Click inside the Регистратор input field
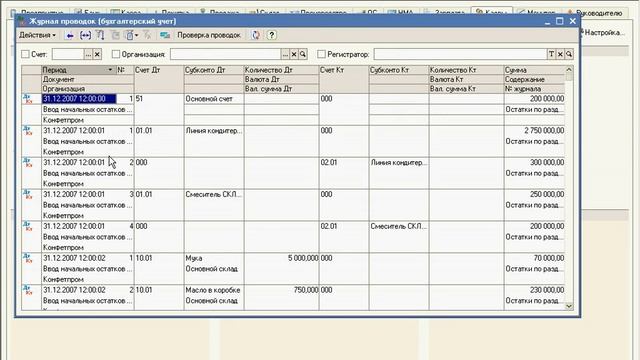 (460, 54)
